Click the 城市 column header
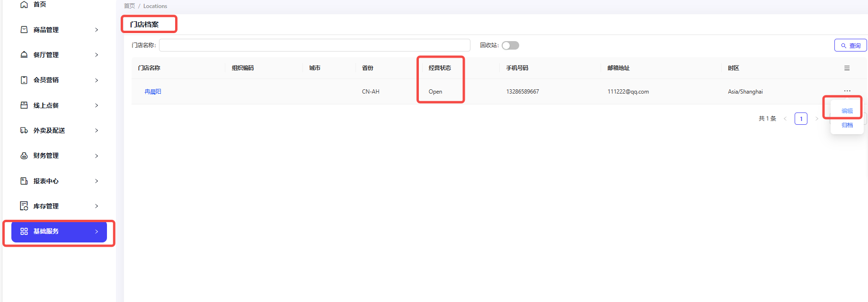Viewport: 868px width, 302px height. pos(315,68)
